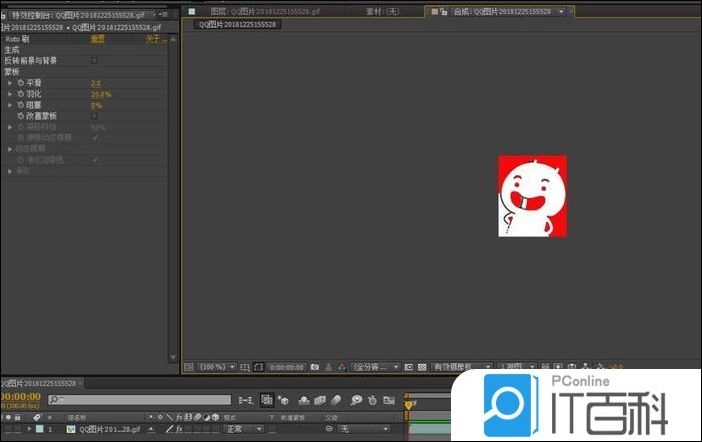Toggle the 改善蒙板 checkbox
The height and width of the screenshot is (442, 702).
coord(94,116)
